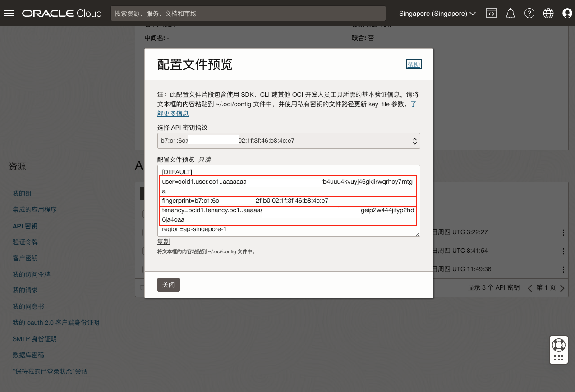Go to next page of API keys

562,288
